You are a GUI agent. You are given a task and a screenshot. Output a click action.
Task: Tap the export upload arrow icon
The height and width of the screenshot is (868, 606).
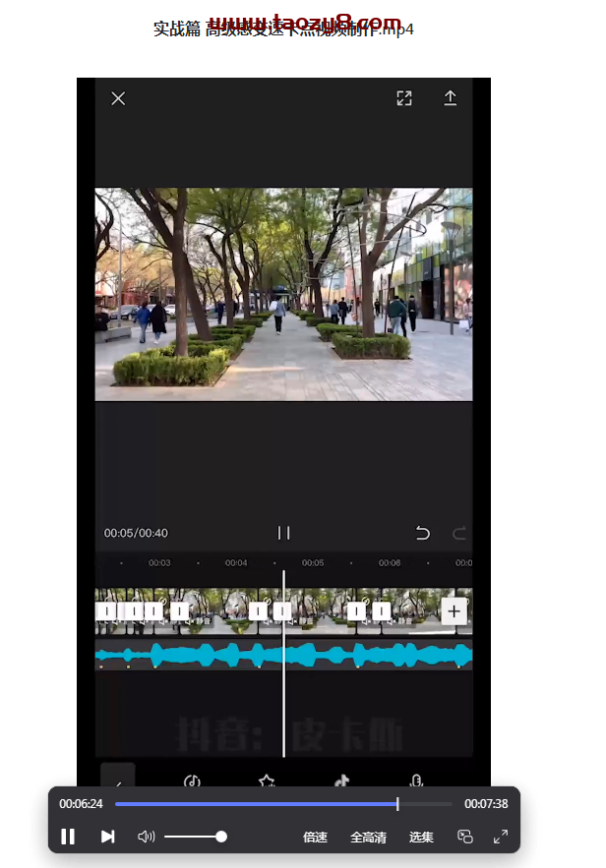[450, 98]
